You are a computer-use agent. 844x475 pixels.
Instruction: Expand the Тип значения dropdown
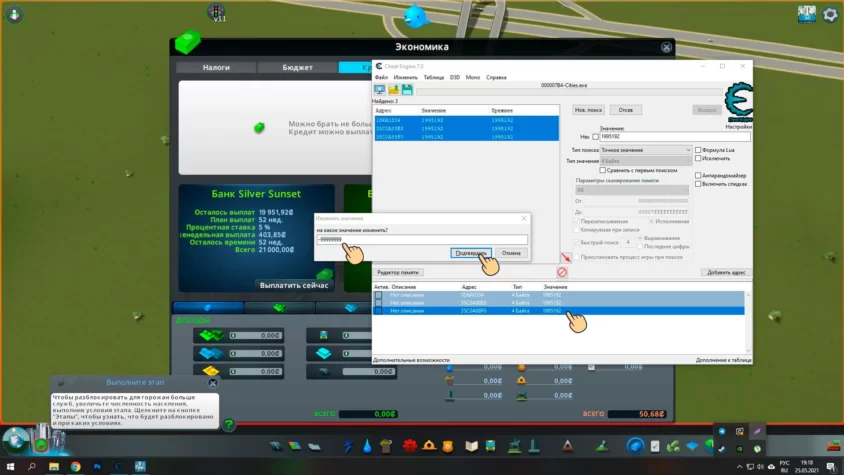click(646, 160)
